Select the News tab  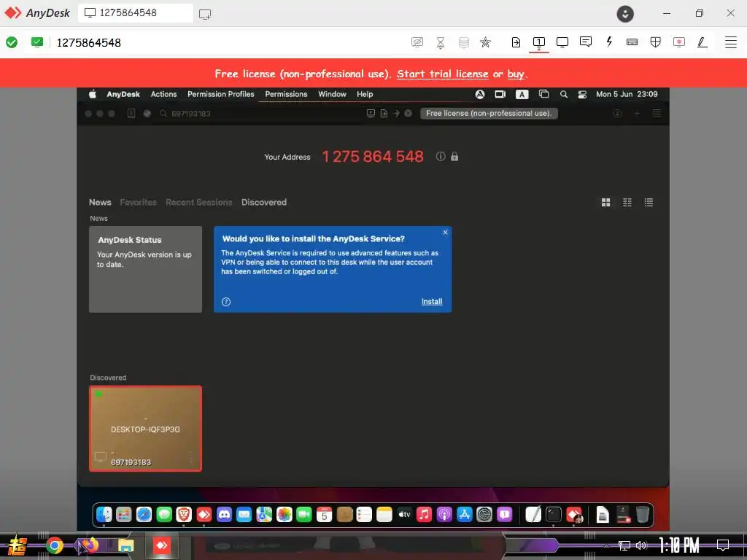100,203
